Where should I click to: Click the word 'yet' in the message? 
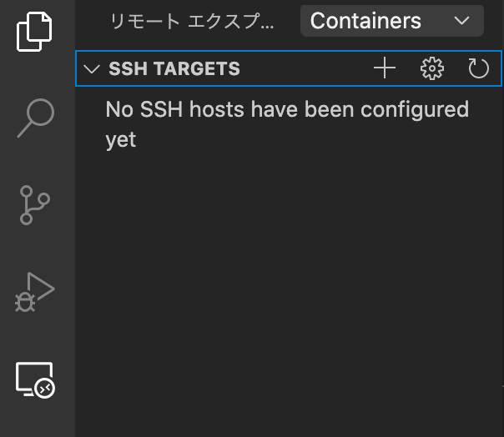coord(121,139)
